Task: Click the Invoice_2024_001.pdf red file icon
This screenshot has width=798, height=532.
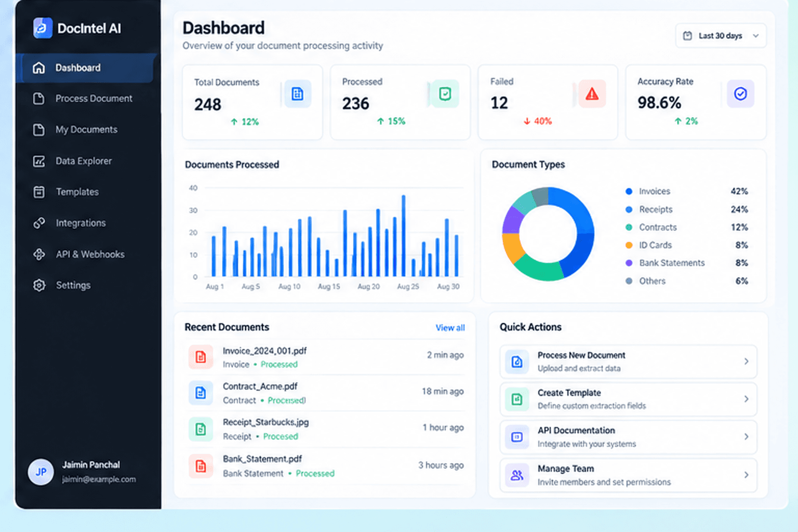Action: coord(201,357)
